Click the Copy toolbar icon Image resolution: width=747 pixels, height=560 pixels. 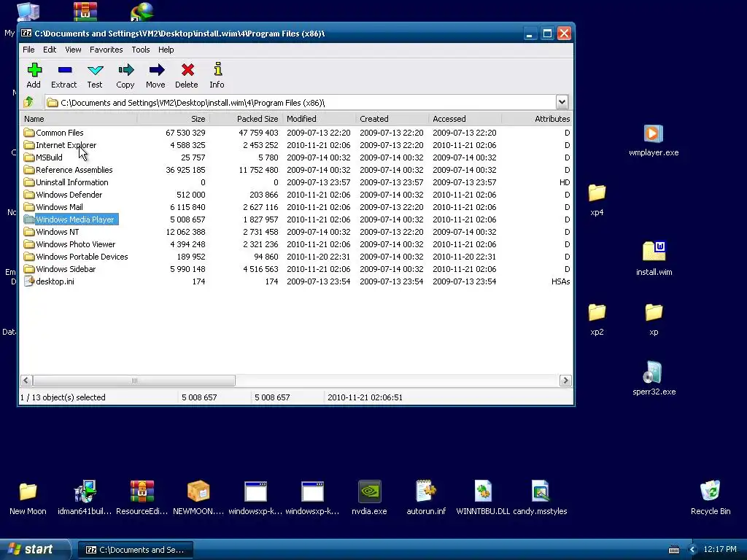pyautogui.click(x=125, y=71)
